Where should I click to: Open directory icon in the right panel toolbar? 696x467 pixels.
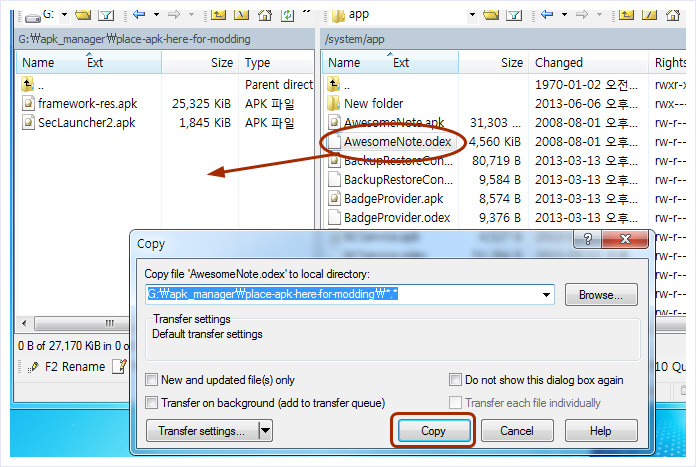(490, 15)
